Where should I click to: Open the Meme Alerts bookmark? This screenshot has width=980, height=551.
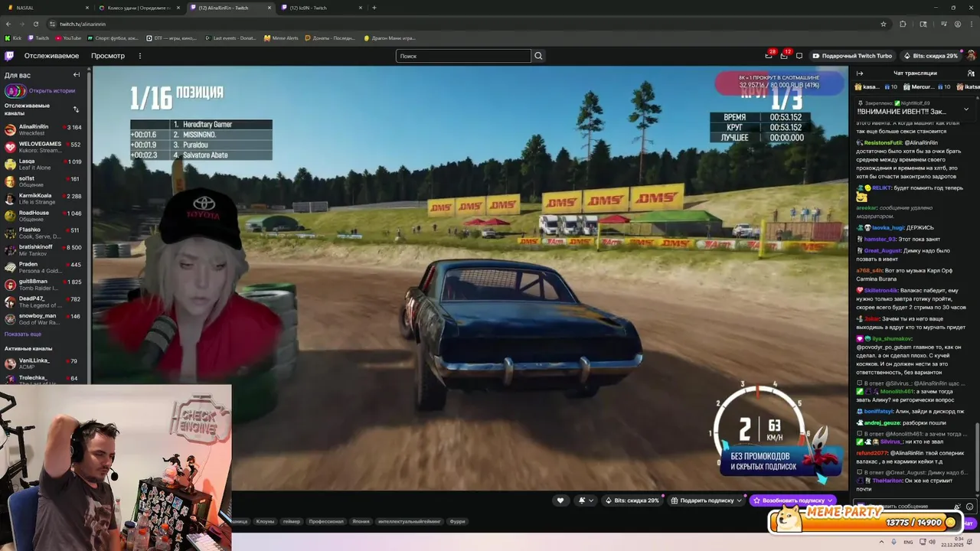click(282, 37)
